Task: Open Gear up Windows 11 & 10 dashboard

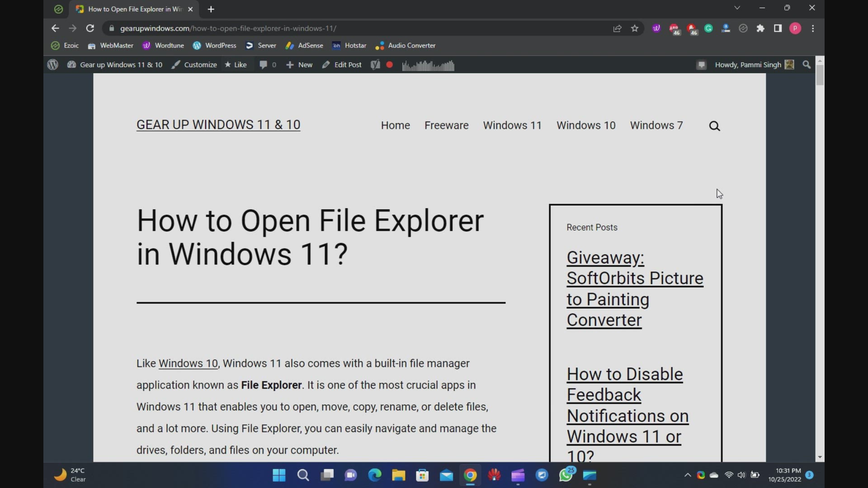Action: [x=115, y=65]
